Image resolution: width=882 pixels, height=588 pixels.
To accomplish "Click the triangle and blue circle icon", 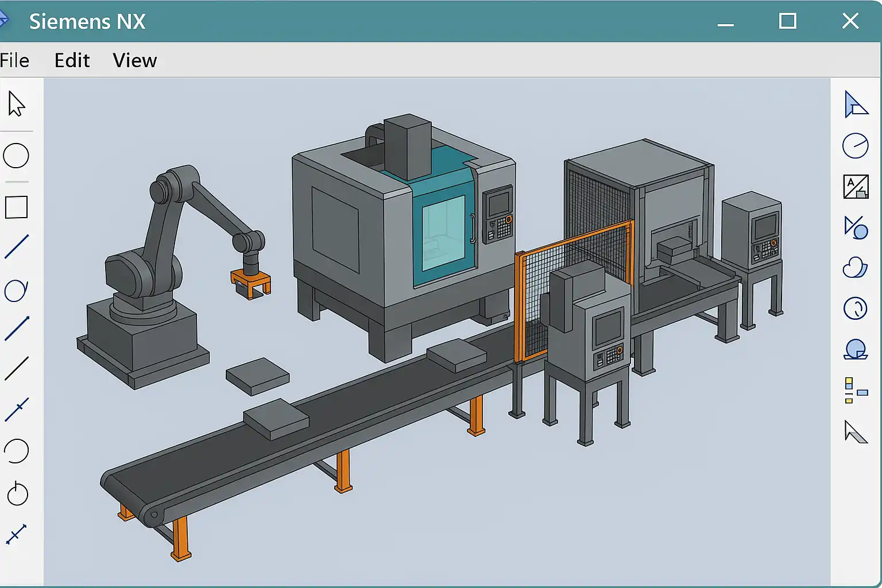I will coord(856,228).
